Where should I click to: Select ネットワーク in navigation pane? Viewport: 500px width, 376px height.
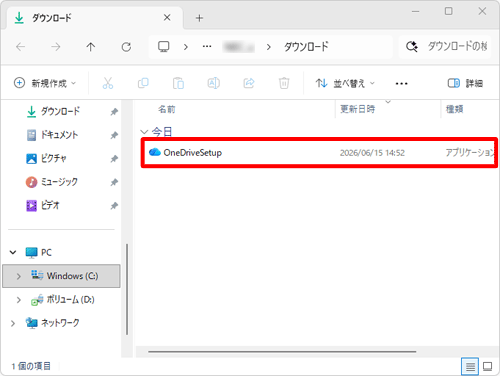[53, 323]
